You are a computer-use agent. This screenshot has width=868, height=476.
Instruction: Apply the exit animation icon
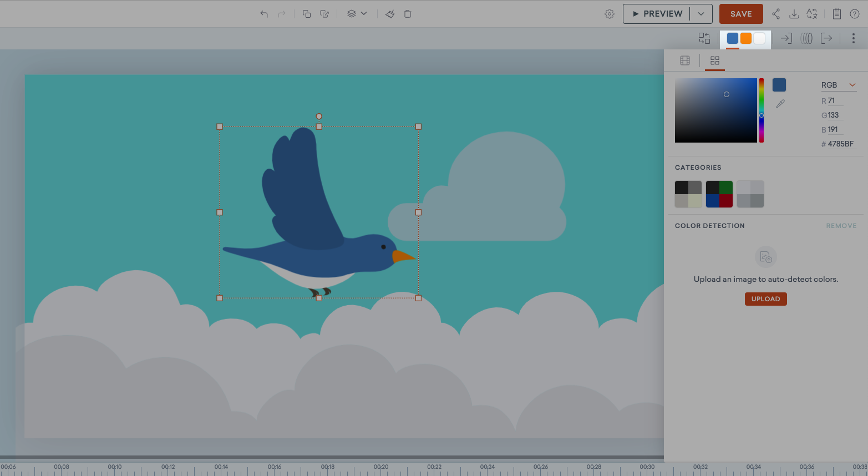827,38
